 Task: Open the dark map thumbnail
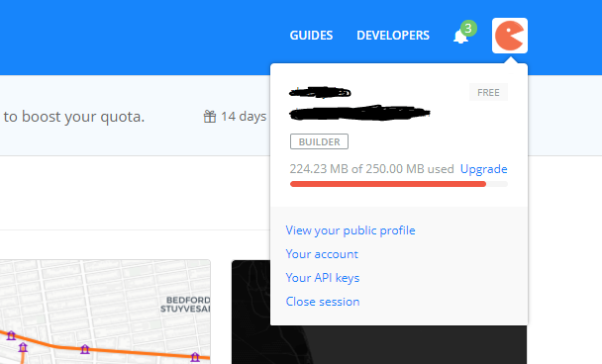[x=379, y=312]
